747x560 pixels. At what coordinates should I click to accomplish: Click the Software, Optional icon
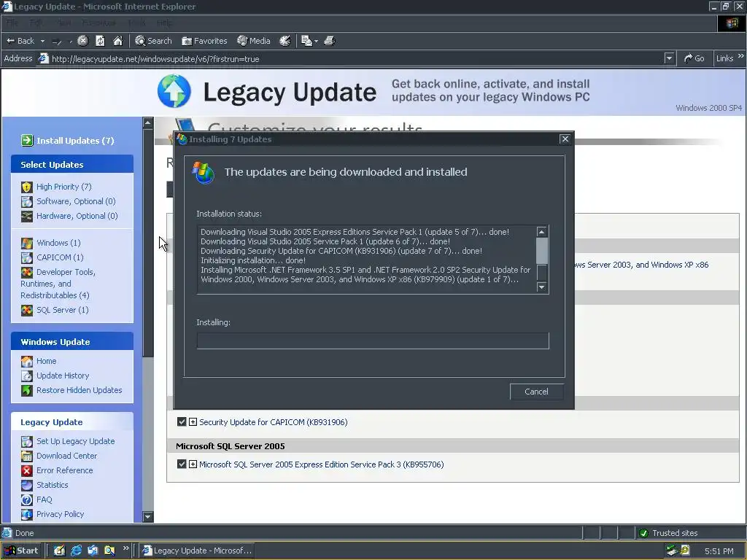click(x=27, y=201)
